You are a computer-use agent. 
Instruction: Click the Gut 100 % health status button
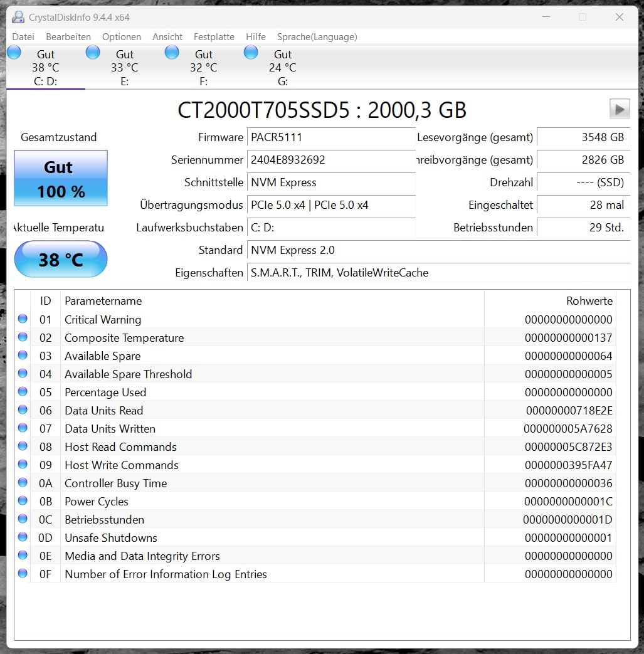(61, 178)
